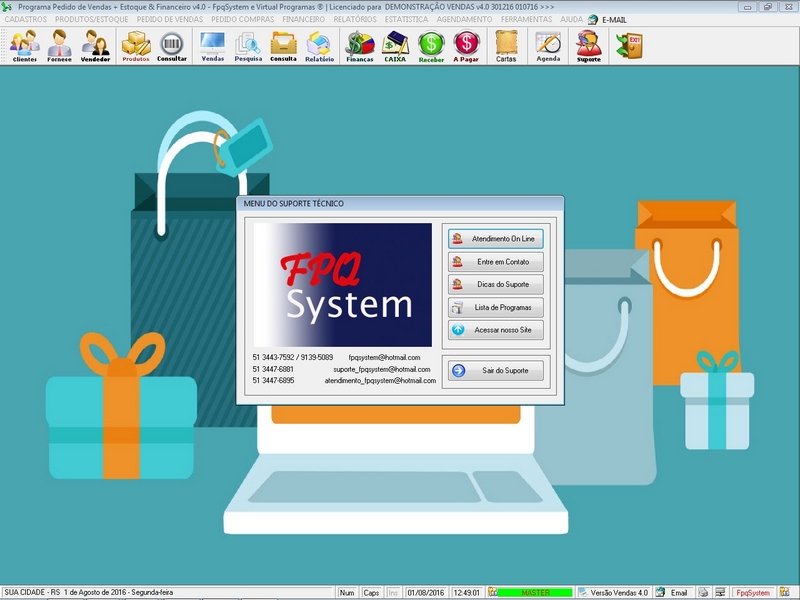Click the Versão Vendas 4.0 status icon
Viewport: 800px width, 600px height.
click(x=582, y=592)
